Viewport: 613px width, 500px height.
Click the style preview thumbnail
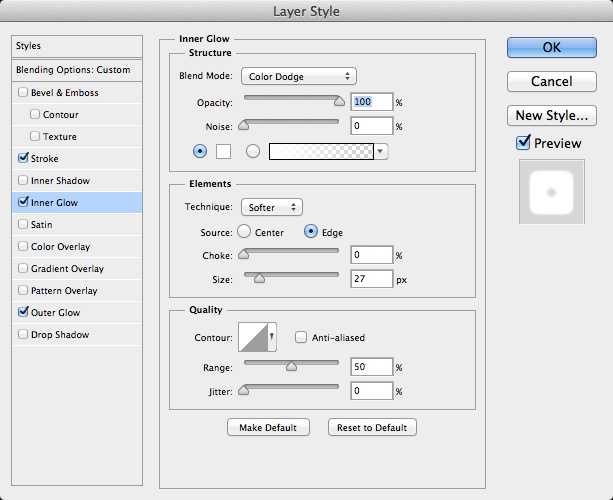[550, 190]
